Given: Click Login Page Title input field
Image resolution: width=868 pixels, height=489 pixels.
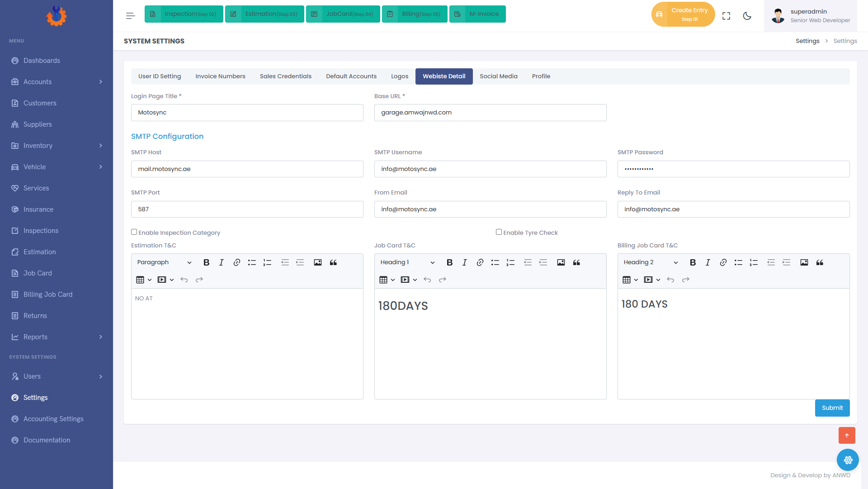Looking at the screenshot, I should point(247,113).
